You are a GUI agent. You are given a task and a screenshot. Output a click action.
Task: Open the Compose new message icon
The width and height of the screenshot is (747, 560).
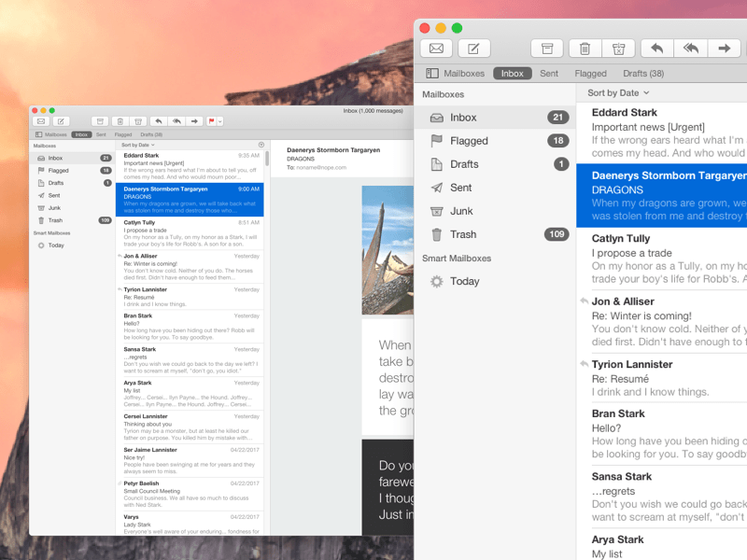(x=474, y=48)
